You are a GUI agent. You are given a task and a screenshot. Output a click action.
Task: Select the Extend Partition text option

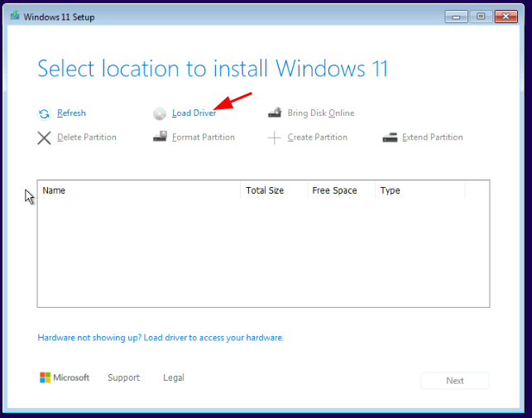coord(432,137)
